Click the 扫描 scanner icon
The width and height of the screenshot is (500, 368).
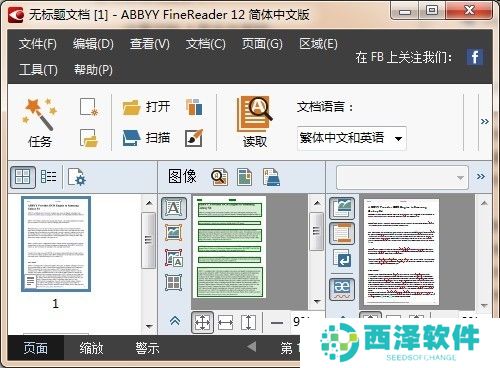132,138
